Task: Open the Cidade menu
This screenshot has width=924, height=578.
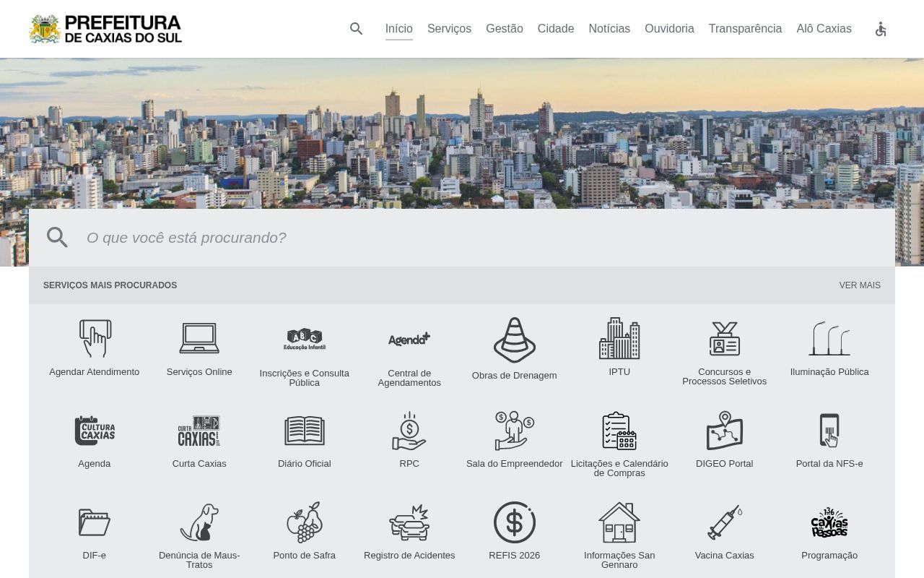Action: point(556,29)
